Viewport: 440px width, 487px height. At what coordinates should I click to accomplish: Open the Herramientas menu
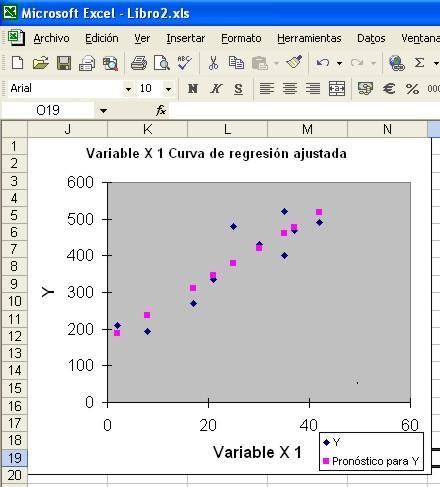tap(309, 38)
